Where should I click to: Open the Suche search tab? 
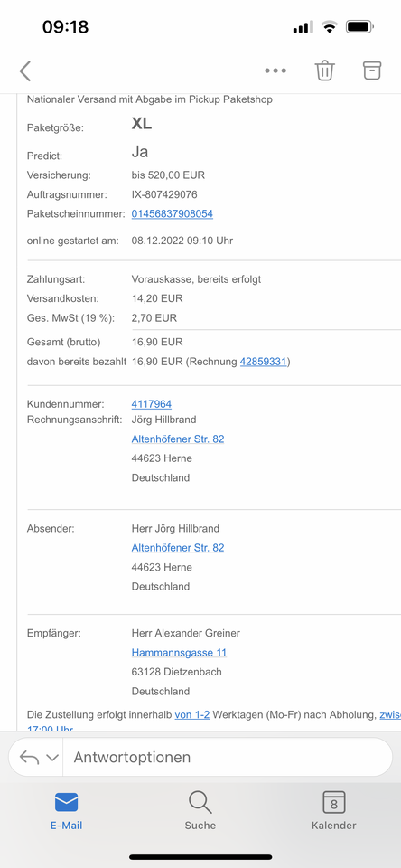coord(200,810)
